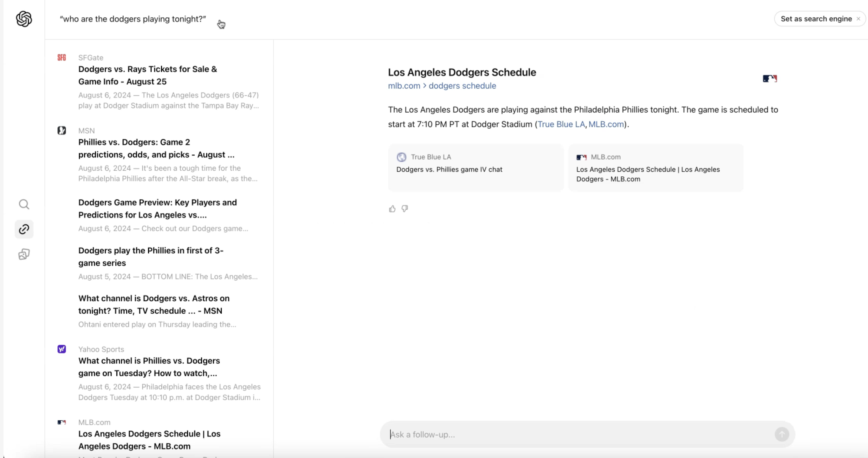The width and height of the screenshot is (868, 458).
Task: Open SFGate Dodgers vs. Rays tickets result
Action: pos(148,75)
